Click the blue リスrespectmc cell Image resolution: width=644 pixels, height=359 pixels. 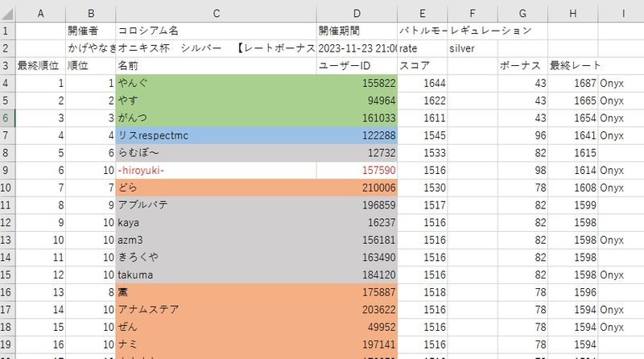[217, 135]
